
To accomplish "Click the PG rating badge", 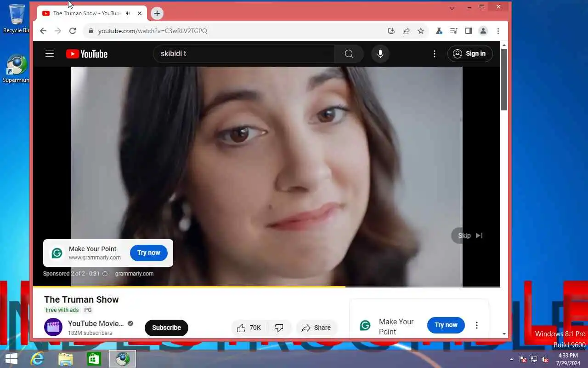I will click(x=88, y=310).
